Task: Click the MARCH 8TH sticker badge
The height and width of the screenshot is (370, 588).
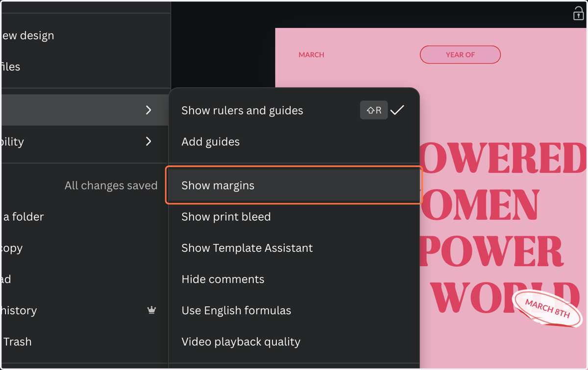Action: coord(547,309)
